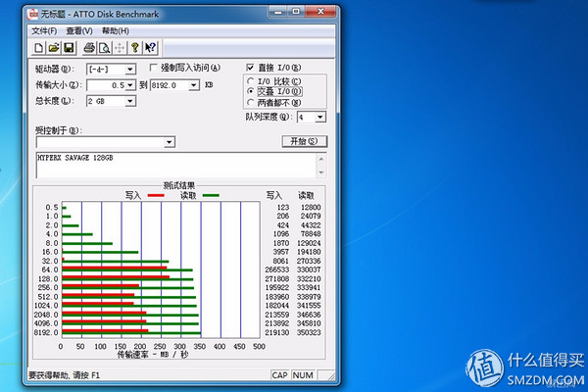This screenshot has height=392, width=588.
Task: Open the 文件(F) menu
Action: point(44,30)
